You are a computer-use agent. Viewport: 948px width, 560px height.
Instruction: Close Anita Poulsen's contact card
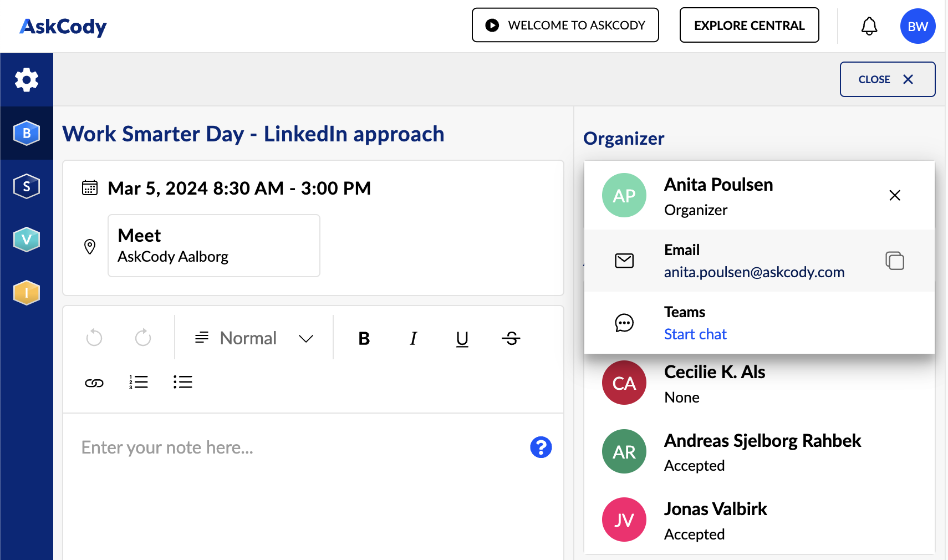click(895, 195)
